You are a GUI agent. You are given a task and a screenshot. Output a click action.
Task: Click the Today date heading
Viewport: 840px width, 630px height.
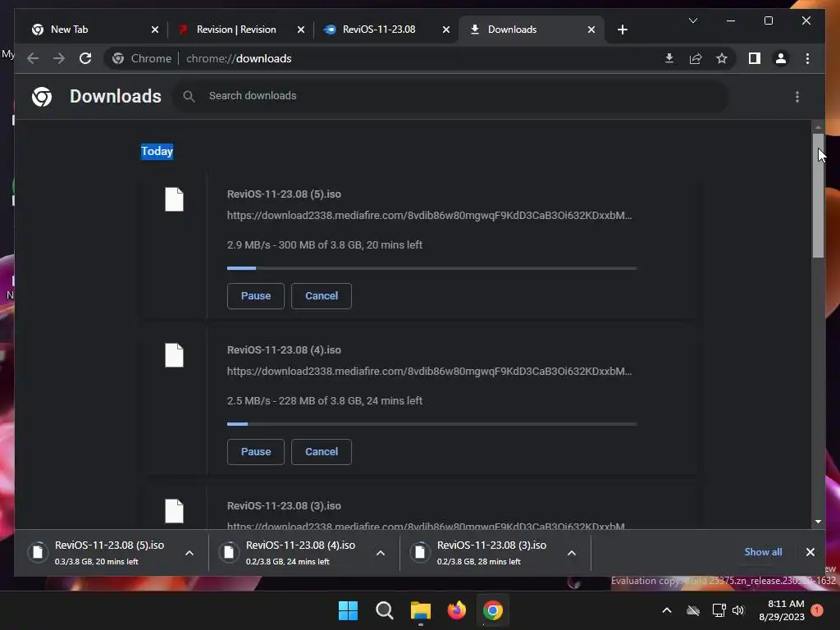point(157,151)
